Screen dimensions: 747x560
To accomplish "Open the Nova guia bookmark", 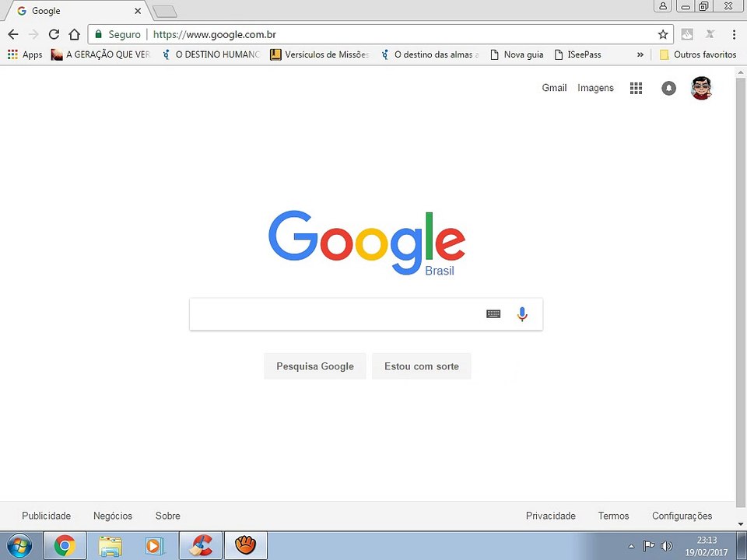I will tap(517, 54).
